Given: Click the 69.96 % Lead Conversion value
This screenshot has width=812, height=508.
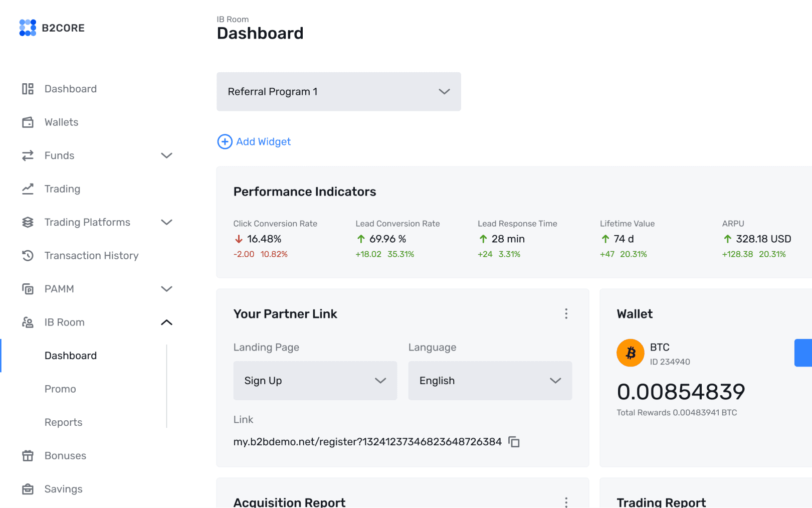Looking at the screenshot, I should [387, 239].
